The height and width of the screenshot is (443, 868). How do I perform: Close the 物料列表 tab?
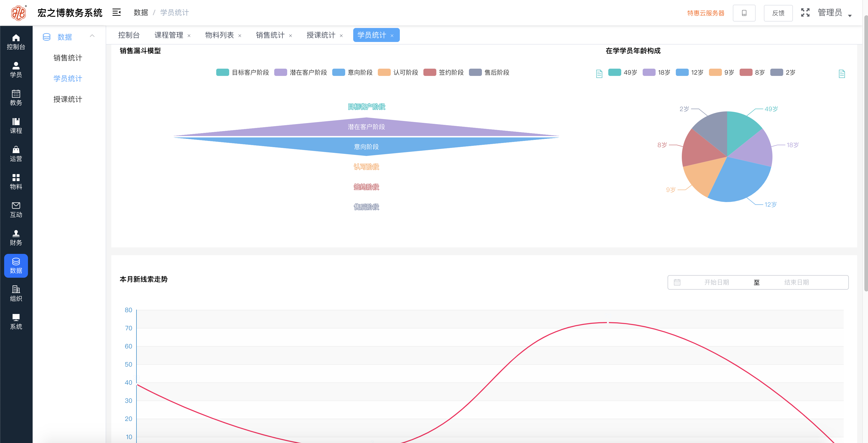click(x=240, y=36)
